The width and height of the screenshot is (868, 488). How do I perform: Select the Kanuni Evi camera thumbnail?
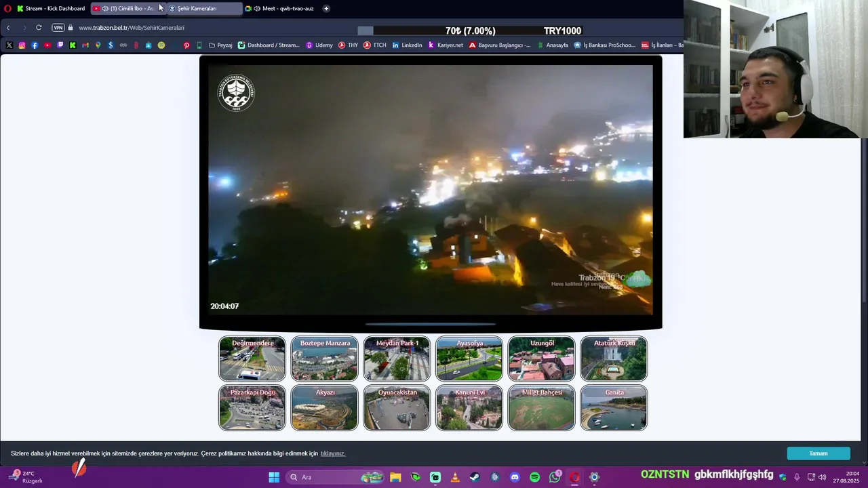[469, 407]
